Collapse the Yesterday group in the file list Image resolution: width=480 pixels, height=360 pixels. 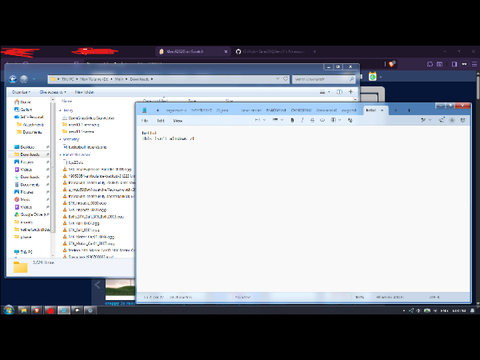60,139
